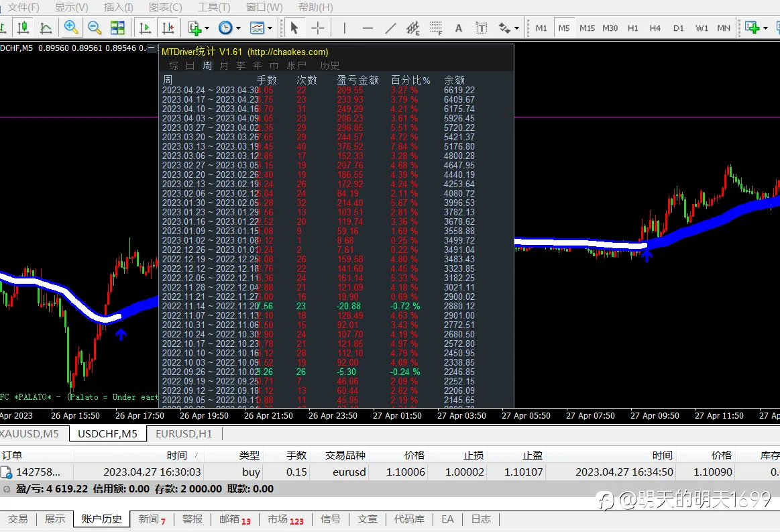Select the arrows objects tool
The image size is (780, 532).
pyautogui.click(x=504, y=28)
